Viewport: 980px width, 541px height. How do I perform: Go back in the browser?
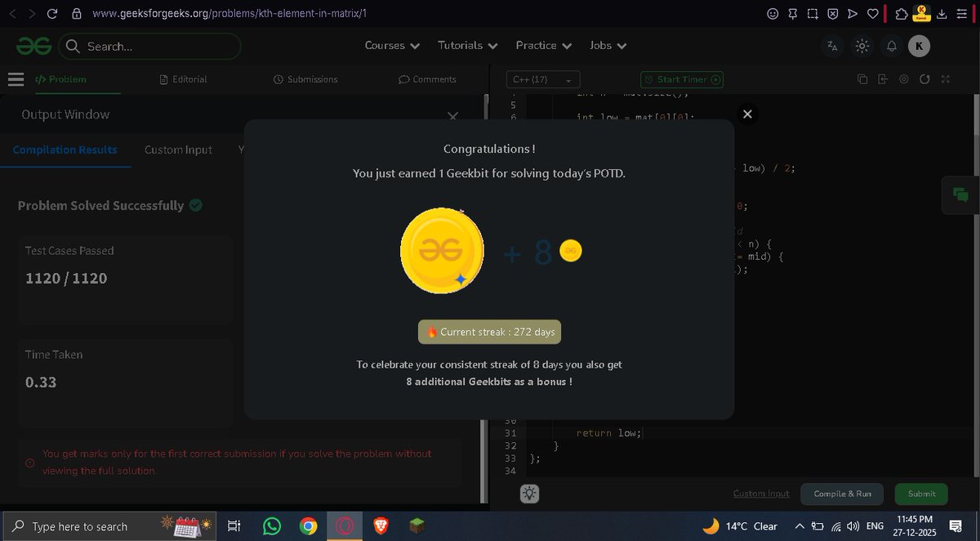click(x=11, y=14)
